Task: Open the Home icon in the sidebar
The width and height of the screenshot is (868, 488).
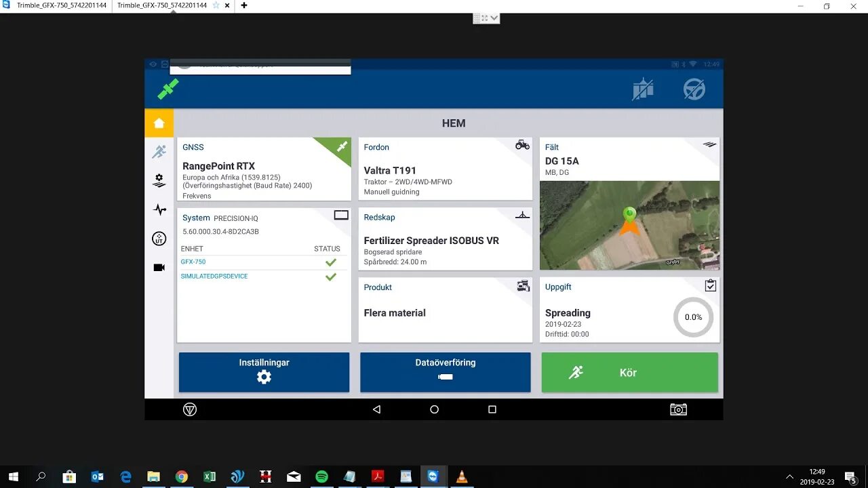Action: [x=159, y=123]
